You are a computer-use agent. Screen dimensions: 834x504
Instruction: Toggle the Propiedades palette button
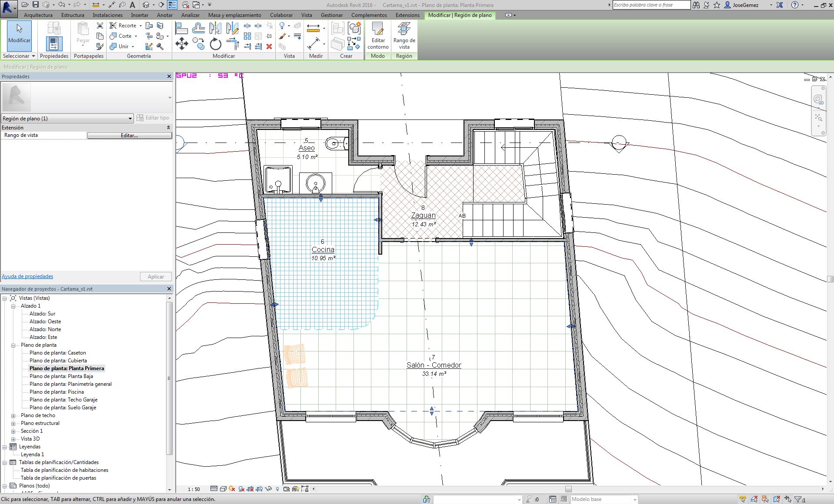pyautogui.click(x=54, y=43)
